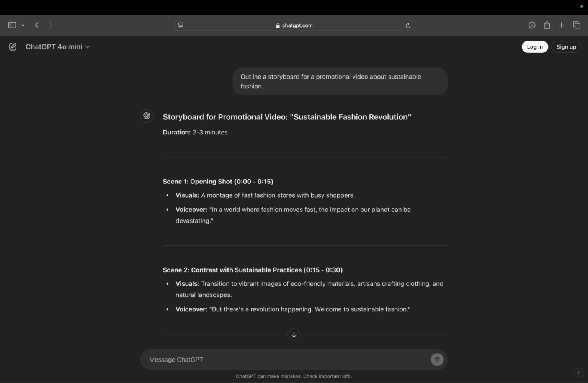Show the tab overview icon
588x383 pixels.
[577, 25]
